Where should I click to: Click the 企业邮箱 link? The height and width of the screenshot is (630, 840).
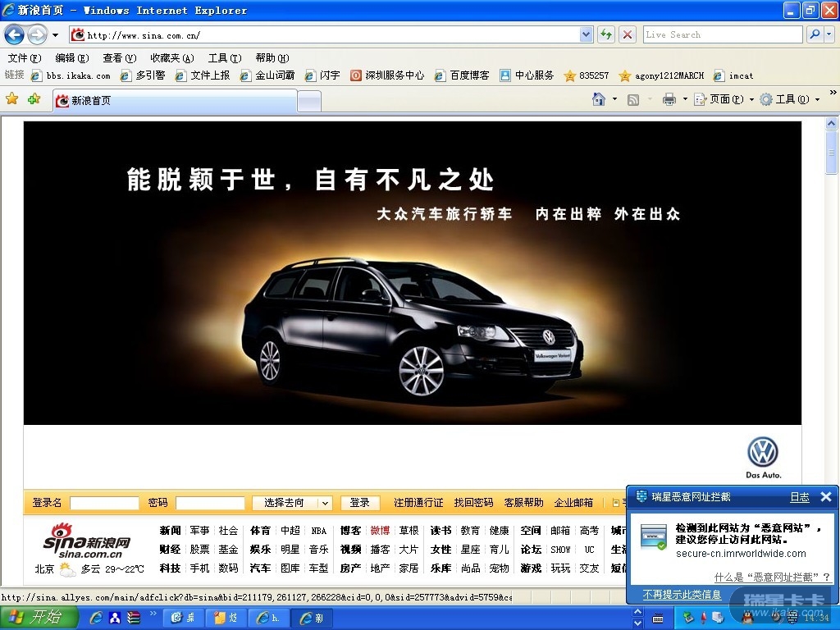(x=573, y=503)
